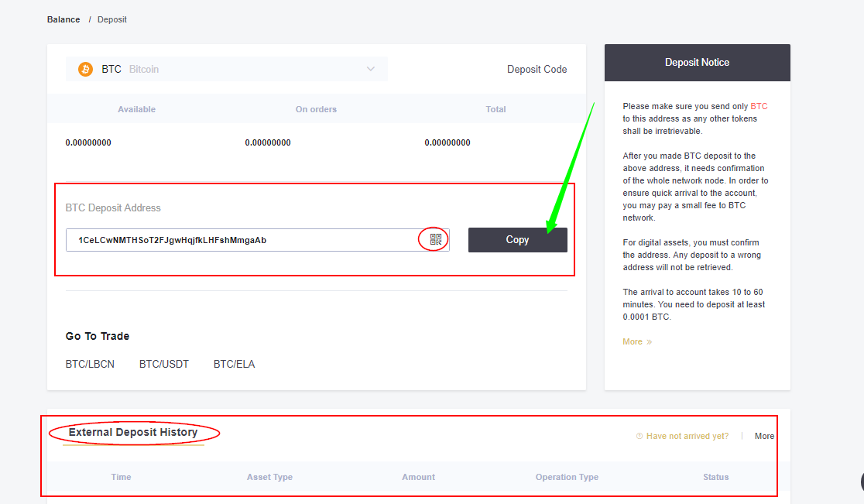Open More deposit history link
Viewport: 864px width, 504px height.
[764, 436]
